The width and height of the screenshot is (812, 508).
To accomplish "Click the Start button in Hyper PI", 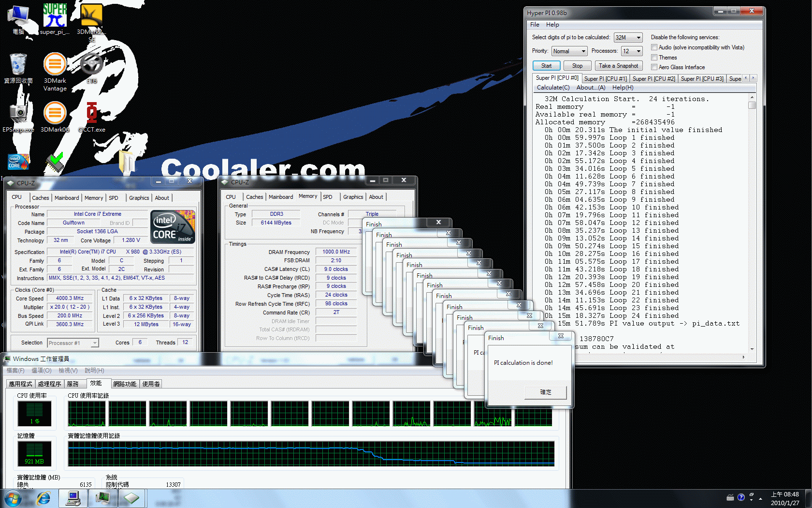I will pyautogui.click(x=546, y=66).
